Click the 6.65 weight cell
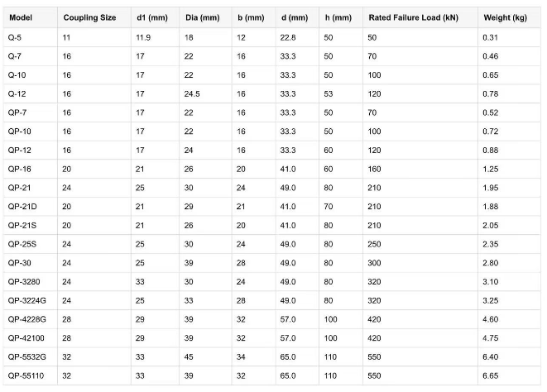547x392 pixels. [x=490, y=375]
